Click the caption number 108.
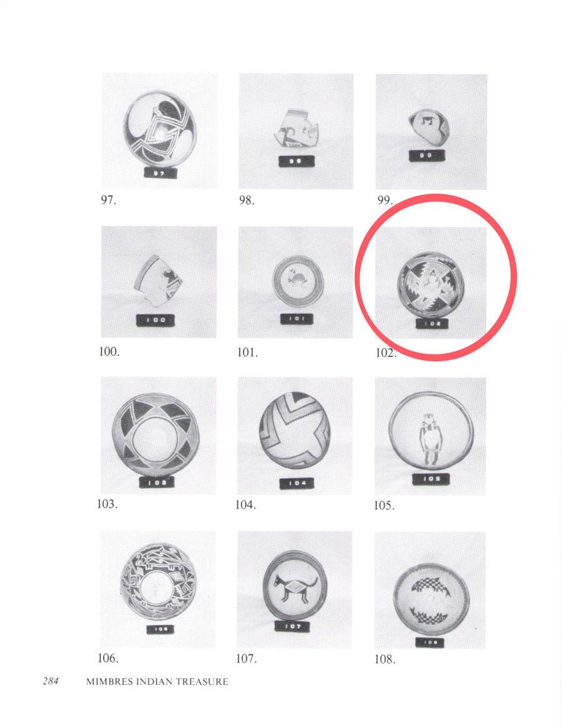This screenshot has height=728, width=562. point(385,659)
